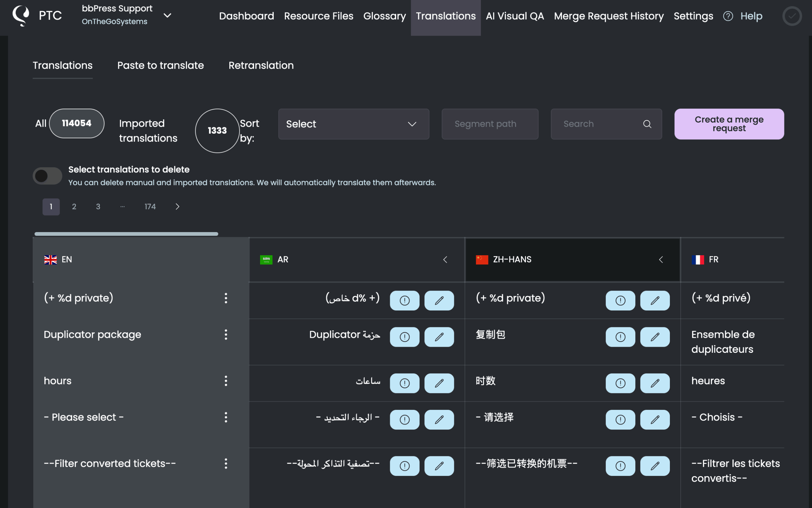Image resolution: width=812 pixels, height=508 pixels.
Task: Open Settings in the navigation bar
Action: [x=693, y=16]
